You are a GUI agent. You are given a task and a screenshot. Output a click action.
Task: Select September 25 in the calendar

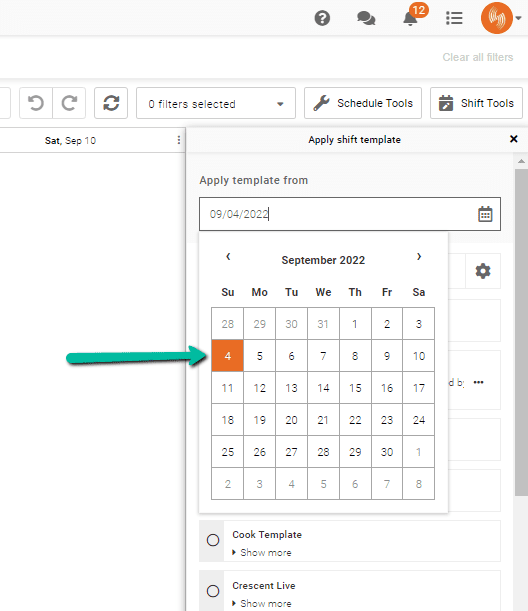(228, 452)
